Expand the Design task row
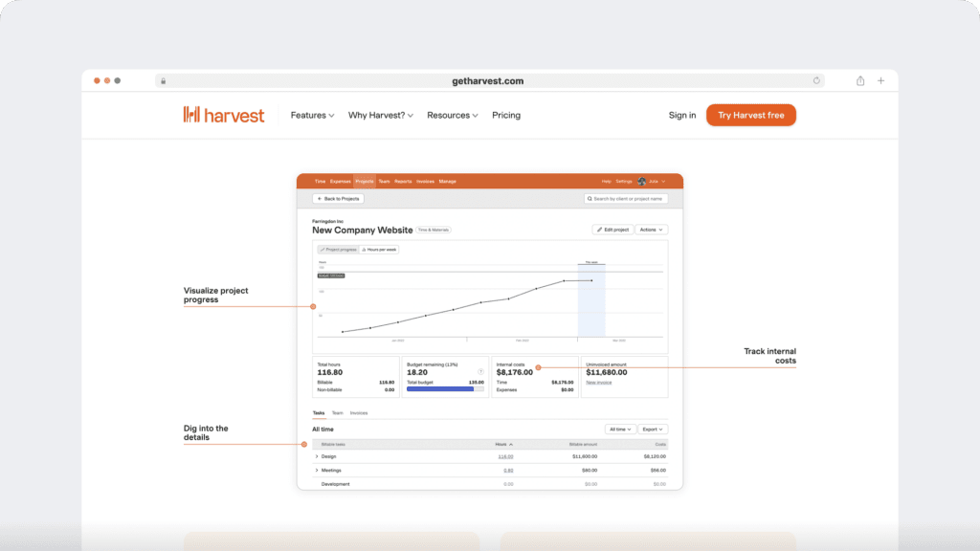 tap(317, 456)
